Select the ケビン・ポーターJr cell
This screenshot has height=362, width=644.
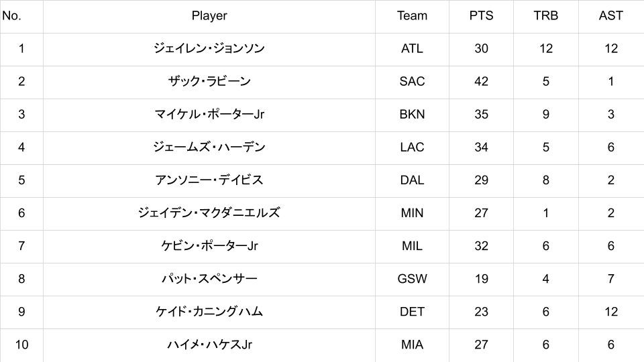(x=209, y=246)
